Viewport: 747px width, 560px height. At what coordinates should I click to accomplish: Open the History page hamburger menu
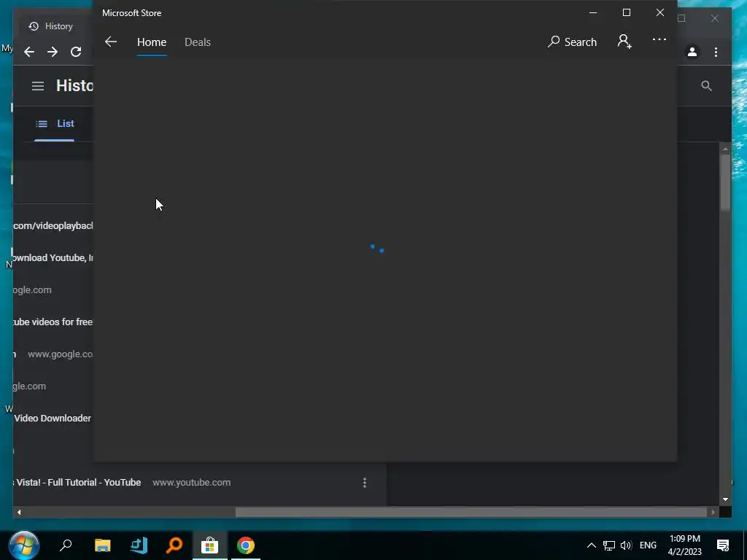click(x=38, y=86)
